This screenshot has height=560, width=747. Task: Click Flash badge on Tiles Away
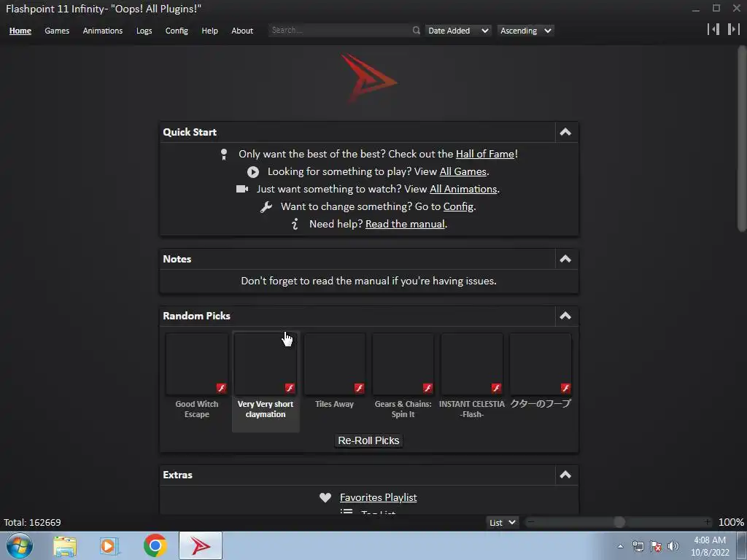(x=359, y=388)
